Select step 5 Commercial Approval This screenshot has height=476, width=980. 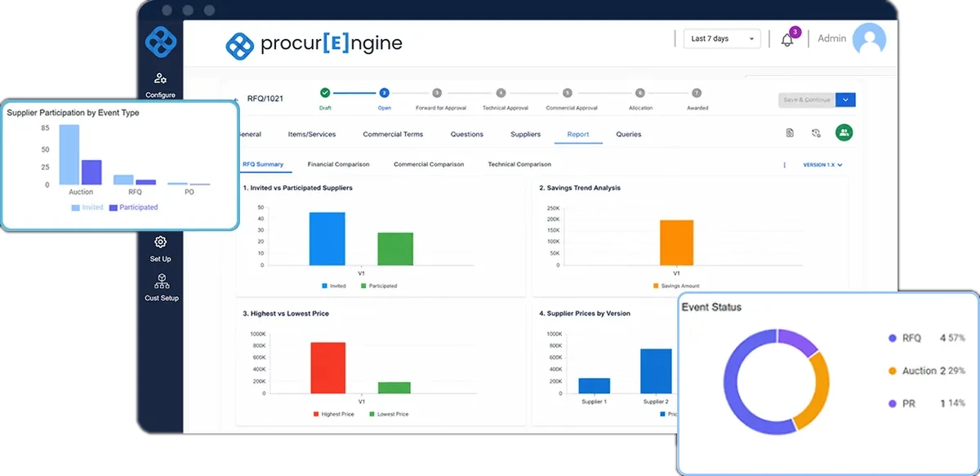[x=568, y=93]
